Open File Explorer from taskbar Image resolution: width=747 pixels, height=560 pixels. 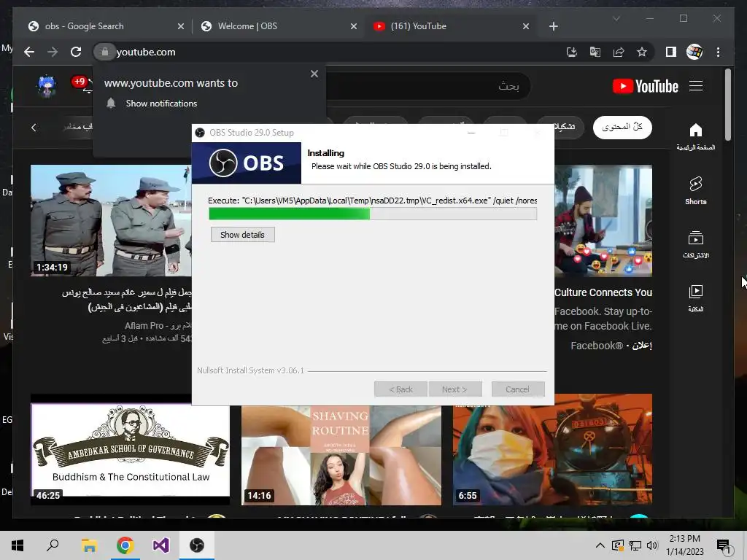89,545
